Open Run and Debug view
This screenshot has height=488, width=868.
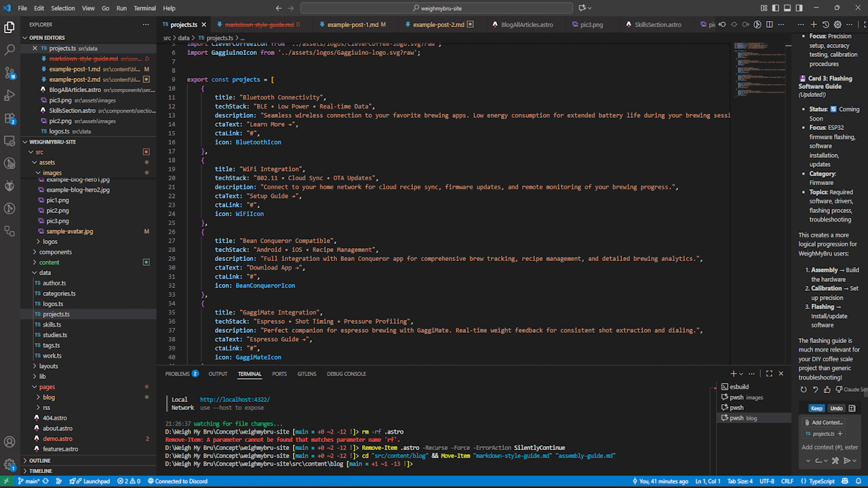(9, 96)
